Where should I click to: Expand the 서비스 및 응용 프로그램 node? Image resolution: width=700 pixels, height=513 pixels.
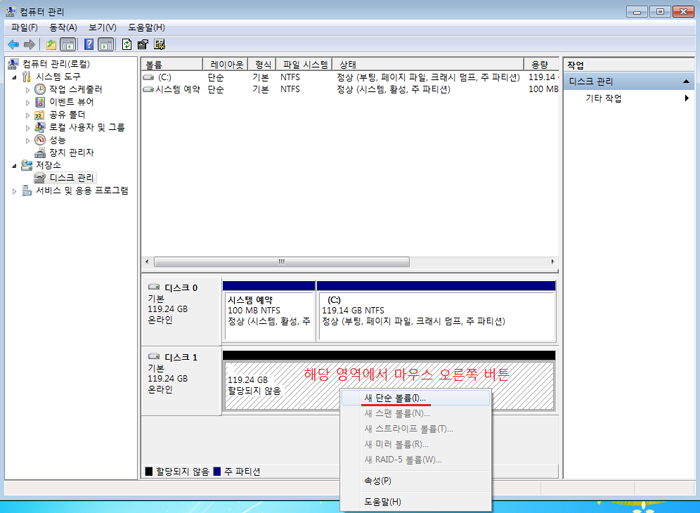point(14,192)
